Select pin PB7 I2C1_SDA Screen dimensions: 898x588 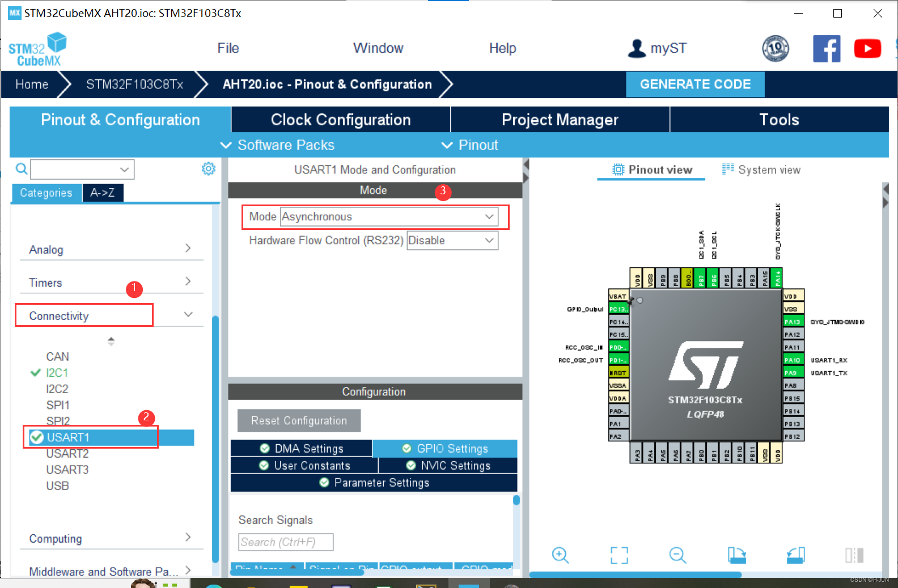coord(701,278)
